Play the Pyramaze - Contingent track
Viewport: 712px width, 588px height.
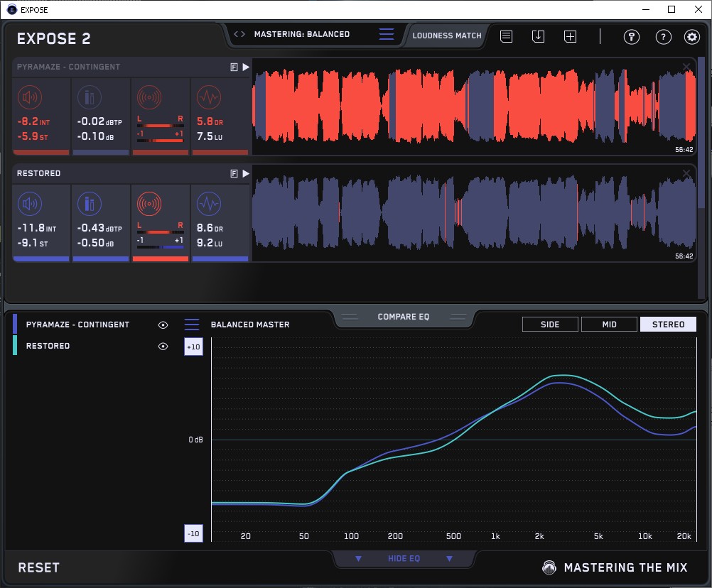click(x=246, y=67)
